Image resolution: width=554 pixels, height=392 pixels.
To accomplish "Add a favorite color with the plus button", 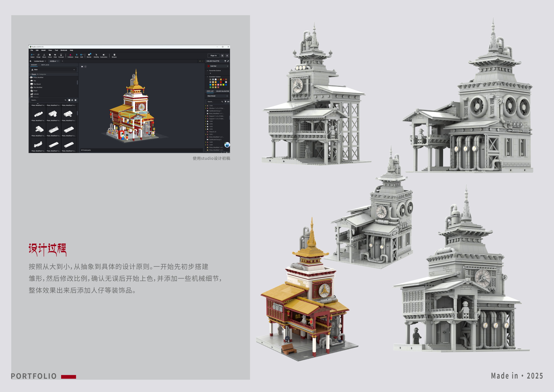I will click(x=210, y=73).
